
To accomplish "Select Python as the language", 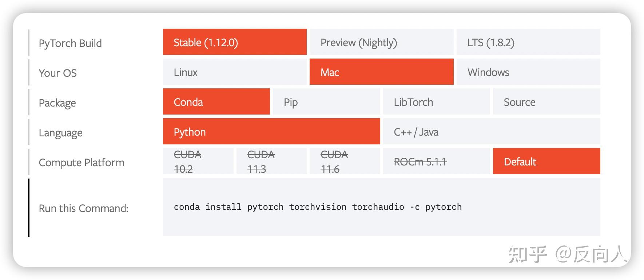I will click(x=271, y=132).
